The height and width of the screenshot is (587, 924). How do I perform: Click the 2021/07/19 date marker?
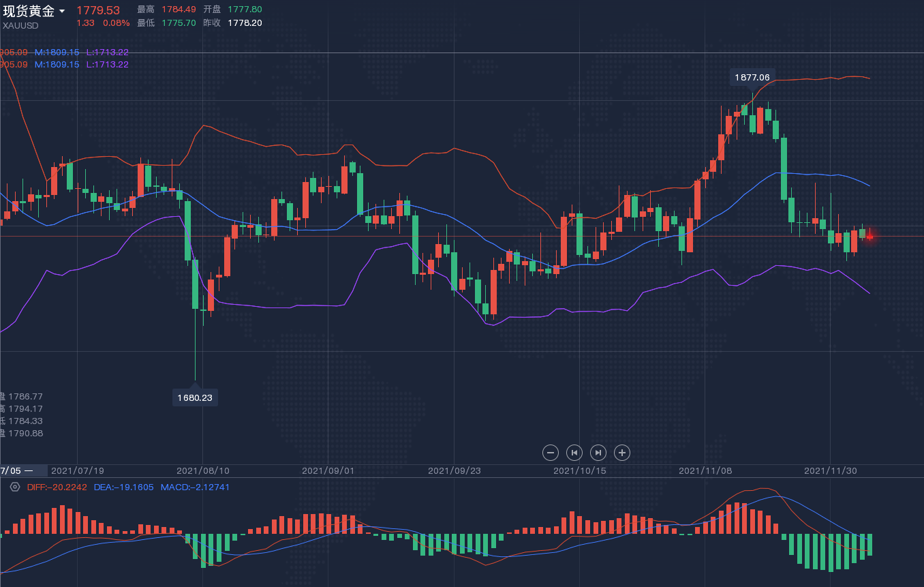point(78,470)
